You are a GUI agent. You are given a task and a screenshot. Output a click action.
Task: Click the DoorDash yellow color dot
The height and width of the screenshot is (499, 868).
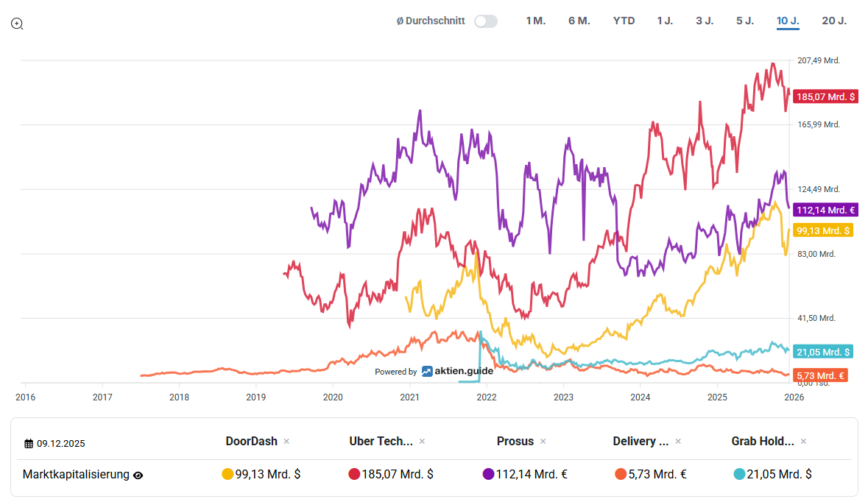[x=227, y=474]
